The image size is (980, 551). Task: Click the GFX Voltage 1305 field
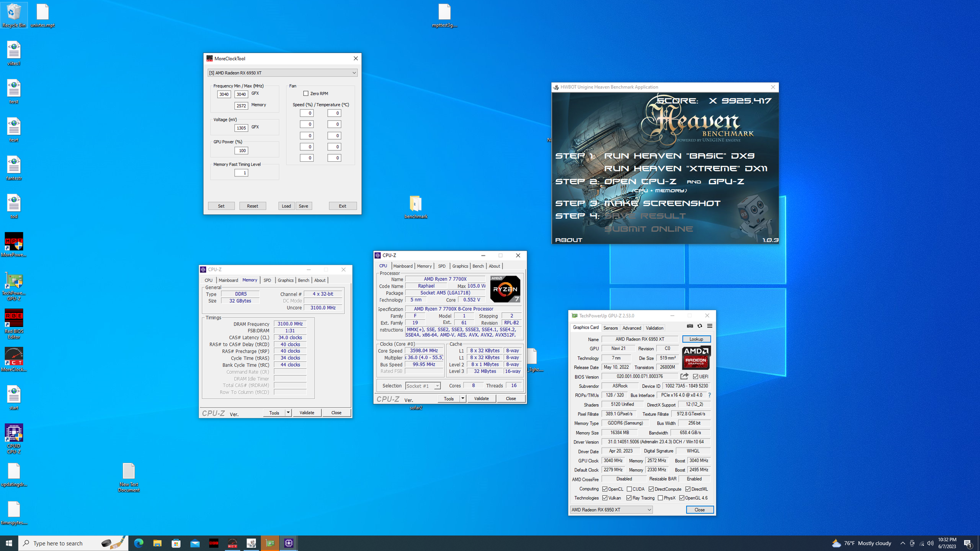pyautogui.click(x=241, y=128)
